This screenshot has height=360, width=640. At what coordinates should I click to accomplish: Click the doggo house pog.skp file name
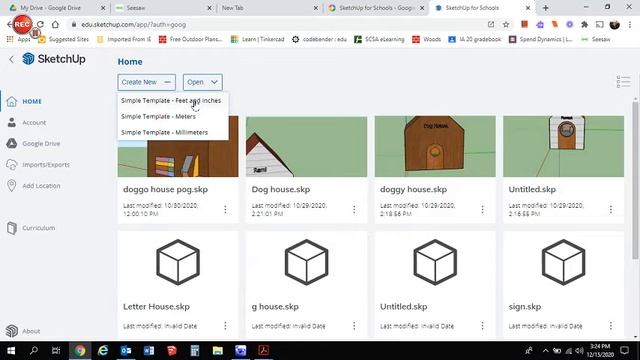pyautogui.click(x=165, y=189)
